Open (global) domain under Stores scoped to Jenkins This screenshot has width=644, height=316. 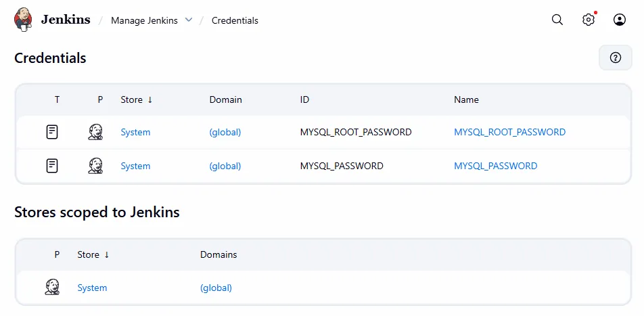(216, 288)
